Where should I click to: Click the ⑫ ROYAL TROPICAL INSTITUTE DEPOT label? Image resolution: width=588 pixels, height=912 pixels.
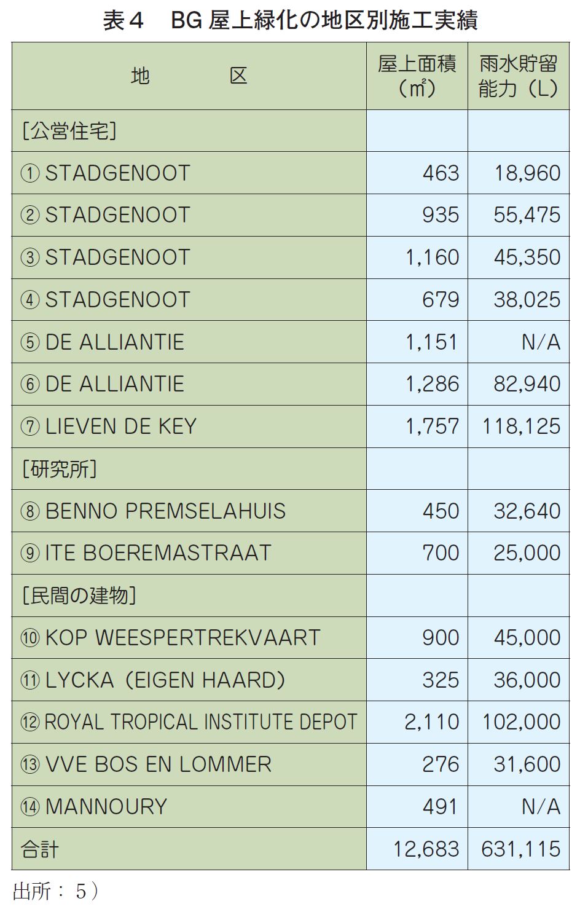[189, 722]
